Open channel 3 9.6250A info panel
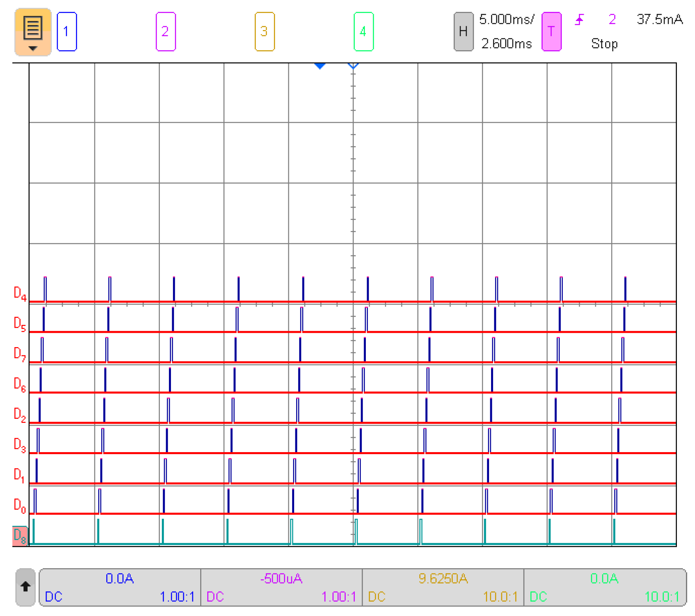 443,587
